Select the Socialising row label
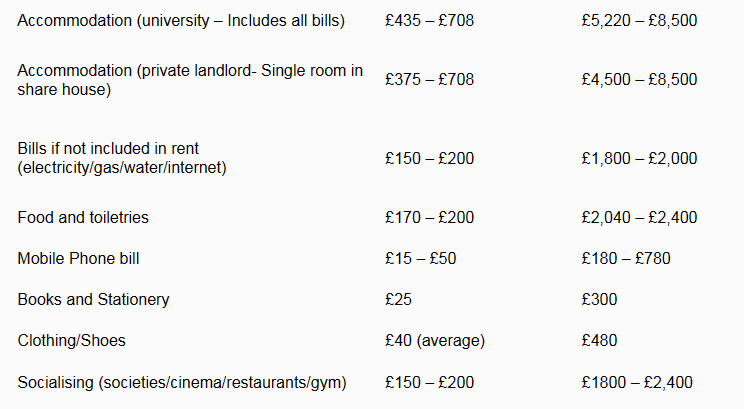 point(189,382)
